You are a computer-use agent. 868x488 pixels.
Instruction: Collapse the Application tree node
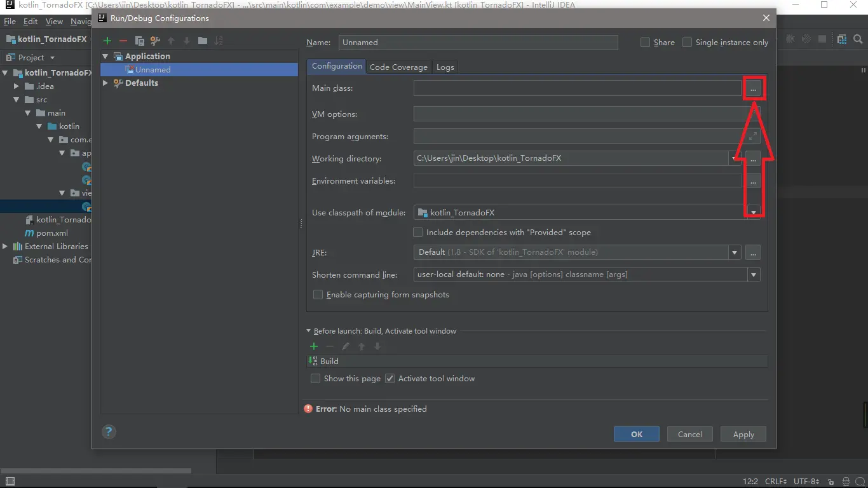point(105,57)
